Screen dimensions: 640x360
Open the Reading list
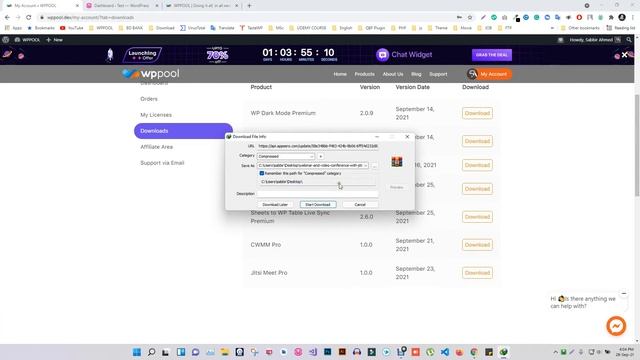click(x=621, y=28)
